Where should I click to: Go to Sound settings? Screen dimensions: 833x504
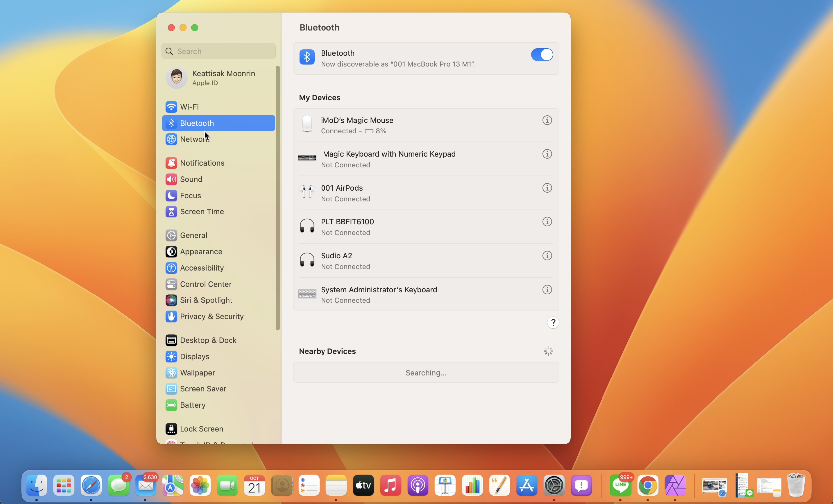click(x=191, y=179)
